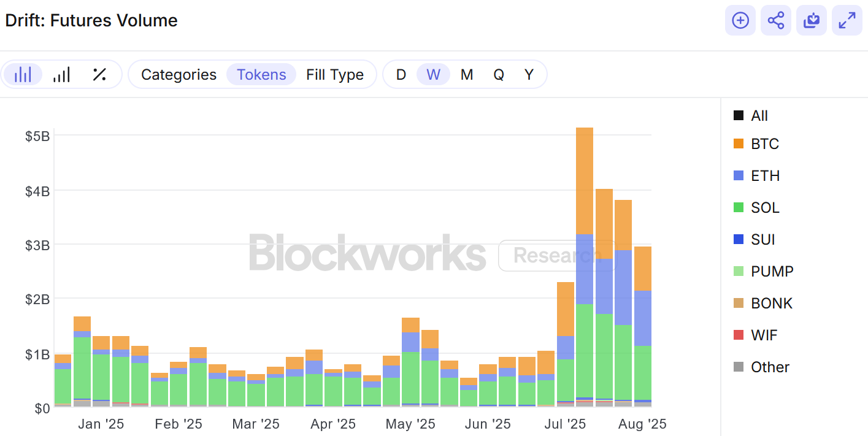Screen dimensions: 868x436
Task: Select the Fill Type breakdown tab
Action: [x=335, y=75]
